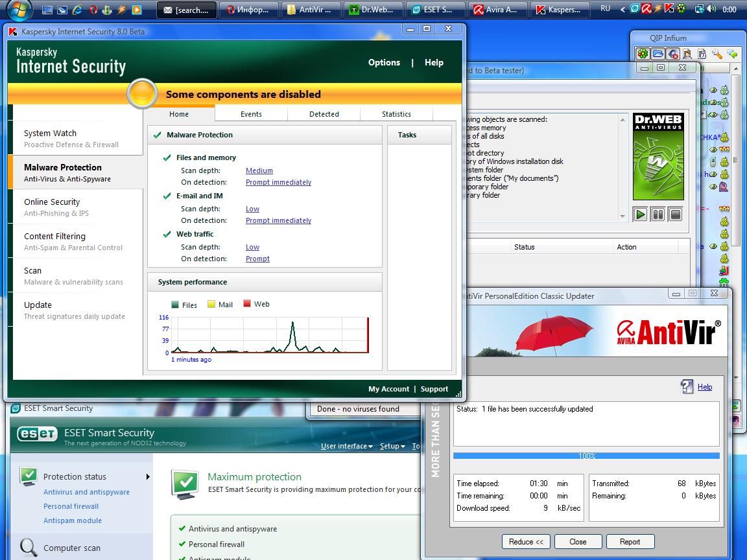Open QIP Infium history document icon
Viewport: 747px width, 560px height.
point(702,54)
